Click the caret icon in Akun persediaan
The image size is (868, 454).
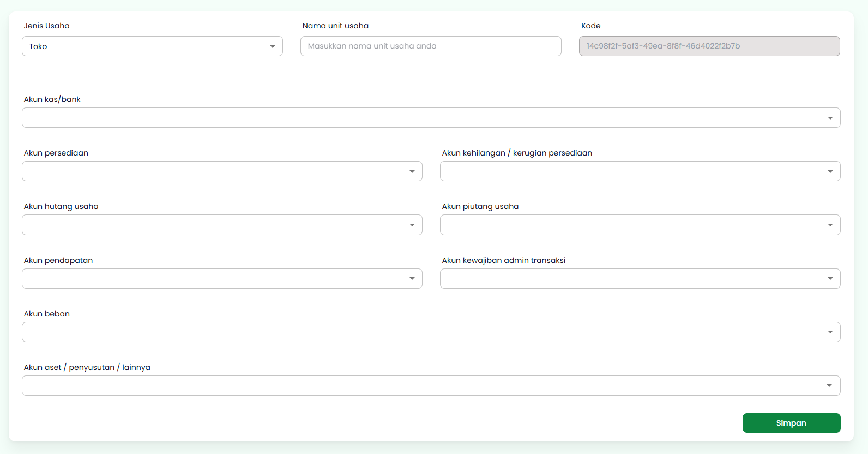point(412,171)
